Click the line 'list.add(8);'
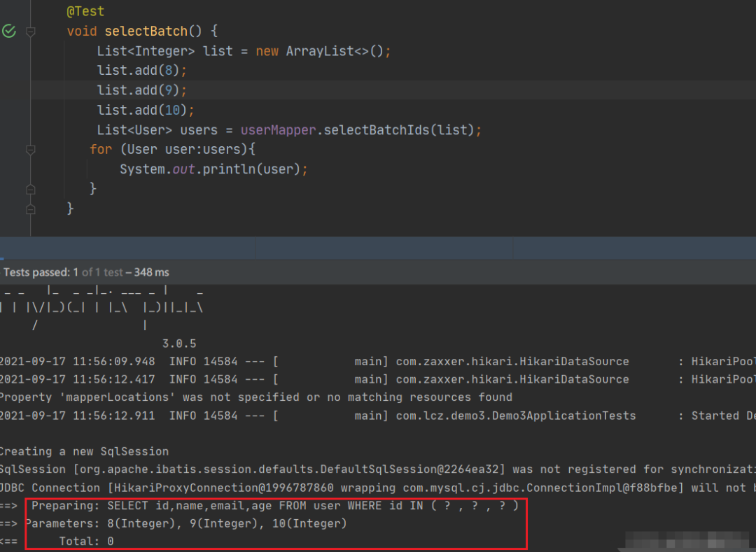The width and height of the screenshot is (756, 552). 141,71
